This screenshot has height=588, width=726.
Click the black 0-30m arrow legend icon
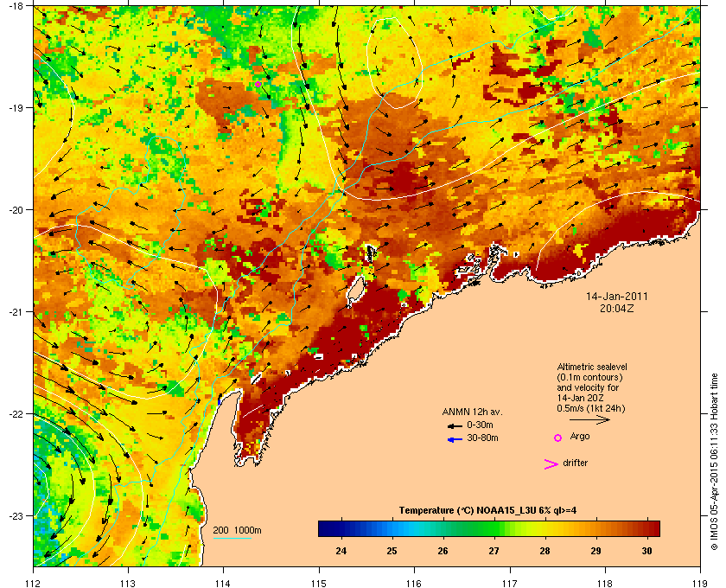455,425
